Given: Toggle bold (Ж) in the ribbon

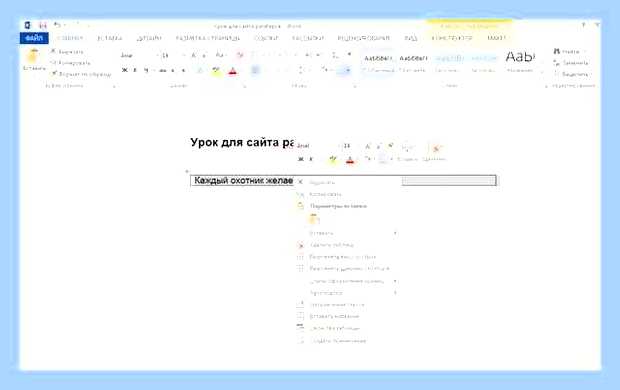Looking at the screenshot, I should pyautogui.click(x=125, y=70).
